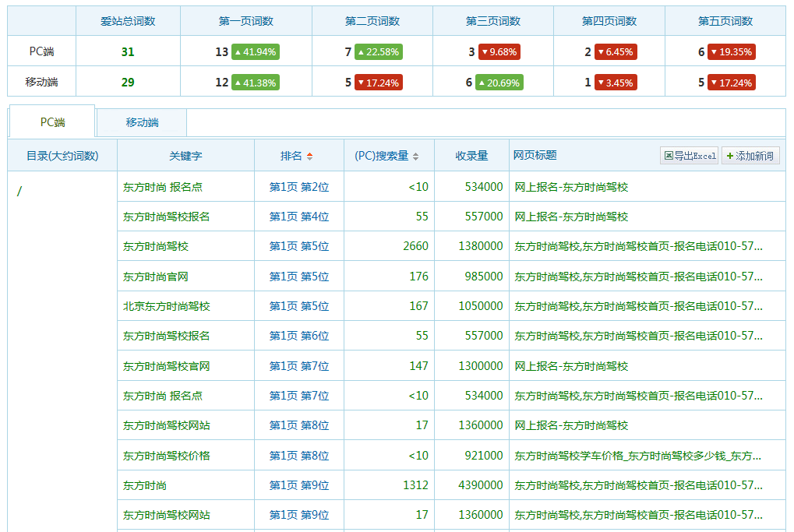Click the Export Excel button
Viewport: 794px width, 532px height.
(x=690, y=156)
